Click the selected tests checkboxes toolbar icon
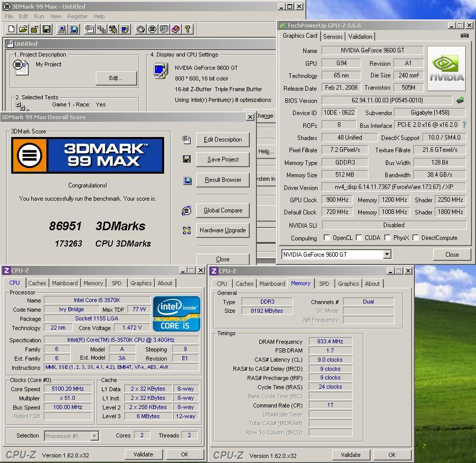The image size is (476, 463). click(101, 29)
